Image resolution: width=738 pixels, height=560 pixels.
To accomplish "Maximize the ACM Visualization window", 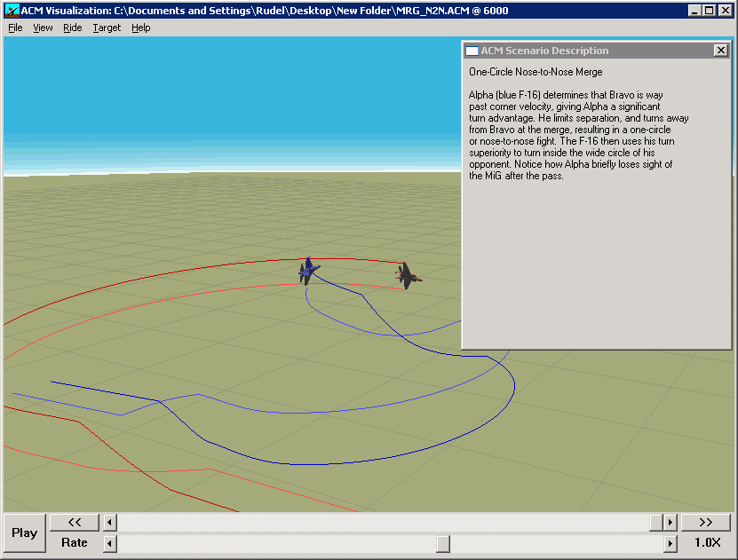I will 710,10.
